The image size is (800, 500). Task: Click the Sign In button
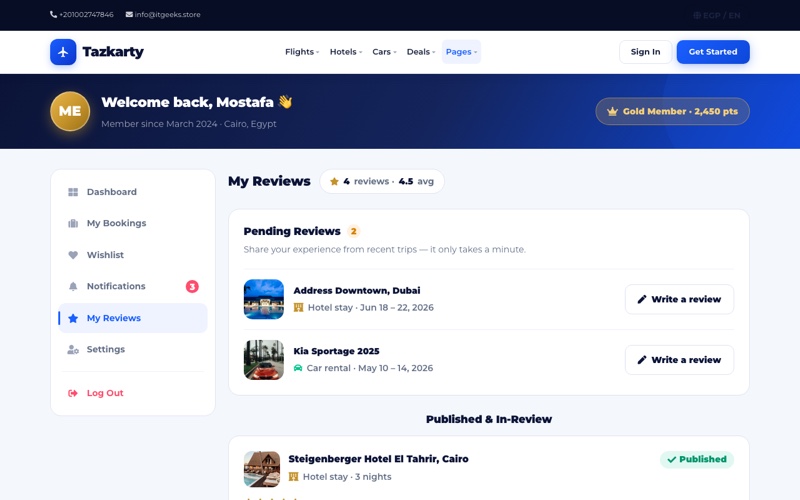645,52
